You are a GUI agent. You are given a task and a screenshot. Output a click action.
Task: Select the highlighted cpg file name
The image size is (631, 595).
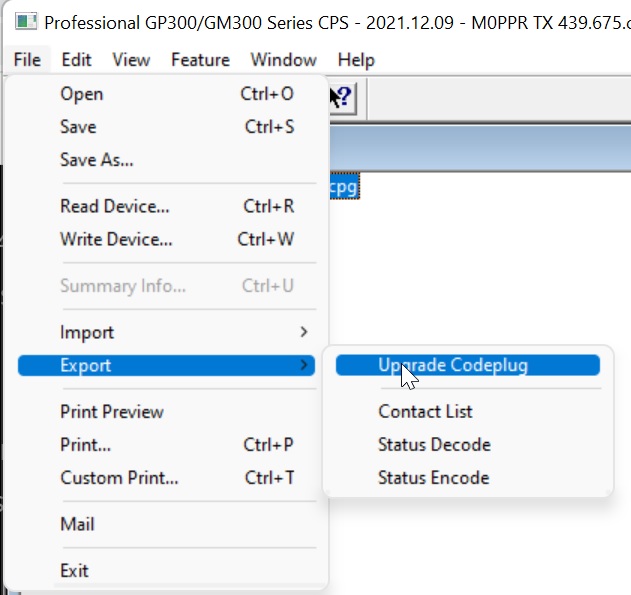pos(344,186)
